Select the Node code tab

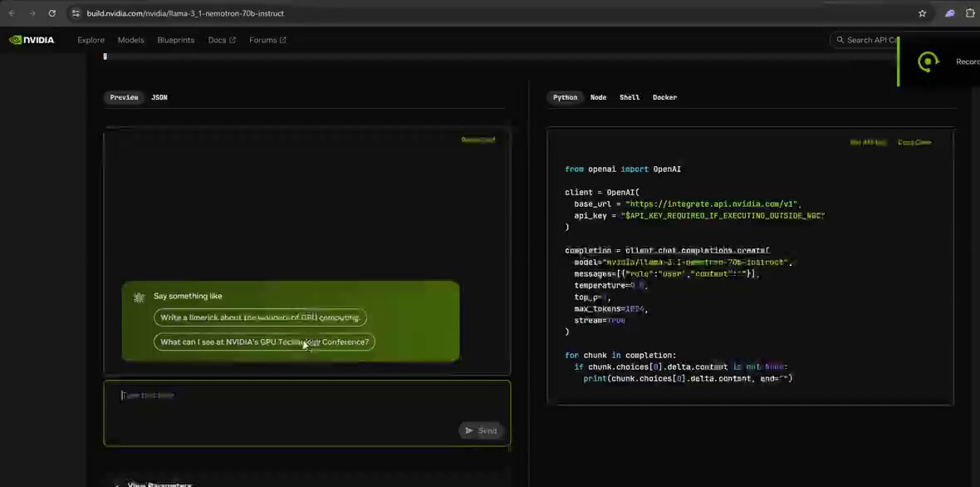click(598, 97)
